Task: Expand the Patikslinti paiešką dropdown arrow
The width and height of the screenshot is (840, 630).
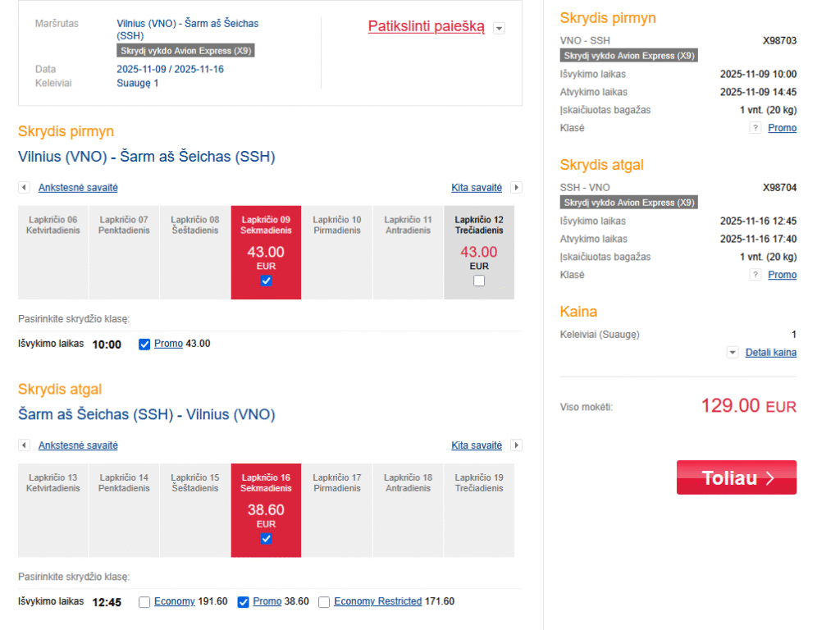Action: pyautogui.click(x=500, y=28)
